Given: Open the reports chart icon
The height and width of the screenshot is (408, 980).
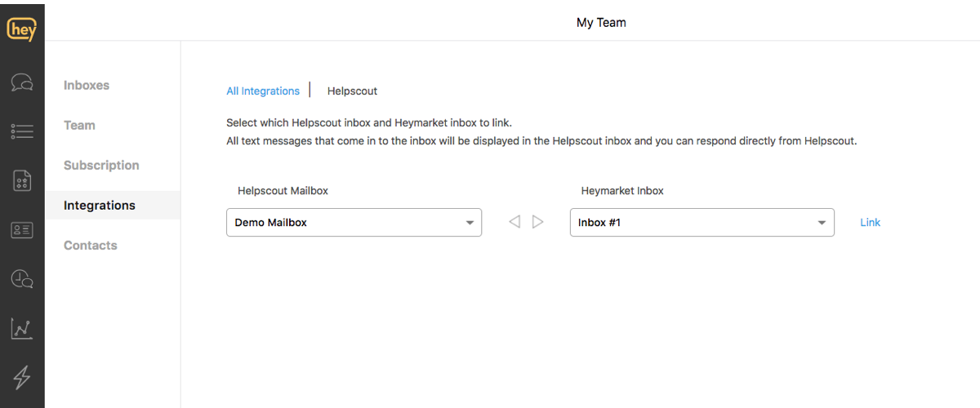Looking at the screenshot, I should click(22, 328).
